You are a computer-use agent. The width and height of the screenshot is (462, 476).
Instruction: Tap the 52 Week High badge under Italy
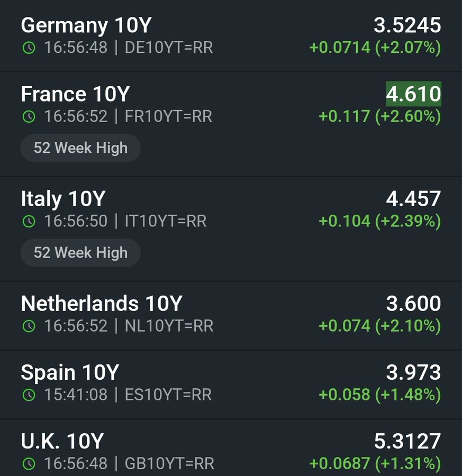tap(80, 253)
